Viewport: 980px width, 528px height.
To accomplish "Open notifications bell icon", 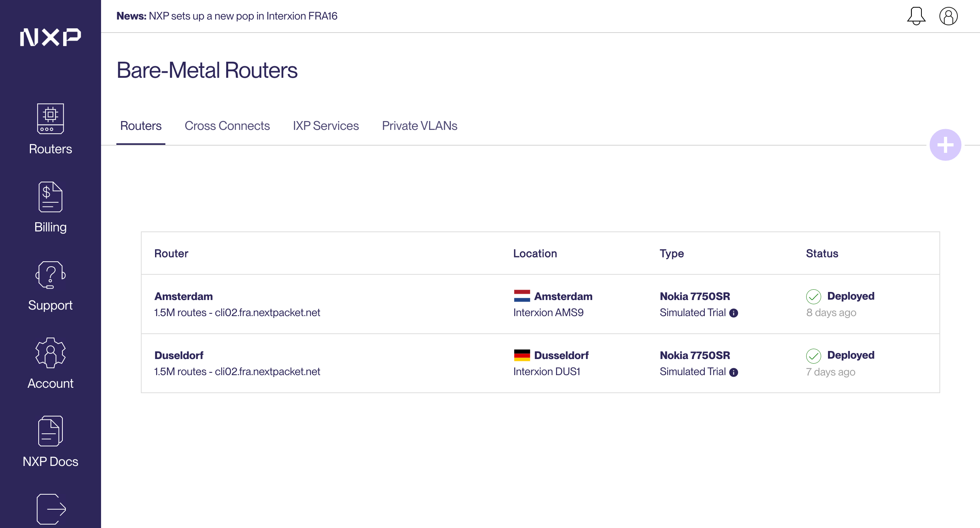I will 916,16.
